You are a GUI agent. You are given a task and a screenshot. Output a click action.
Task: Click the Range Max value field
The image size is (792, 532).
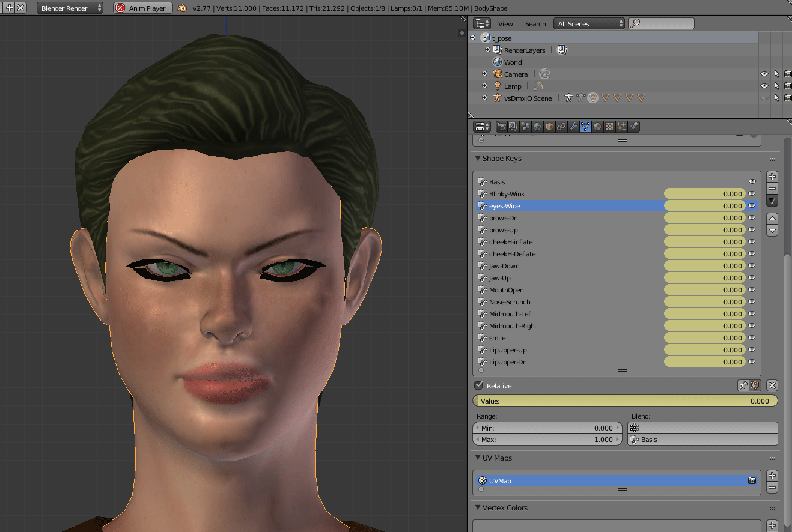click(547, 440)
